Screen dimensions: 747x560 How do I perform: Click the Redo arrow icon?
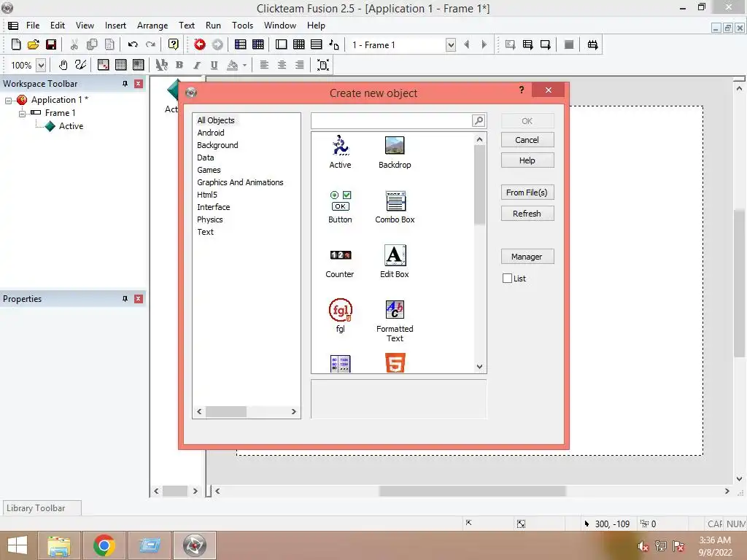click(150, 44)
